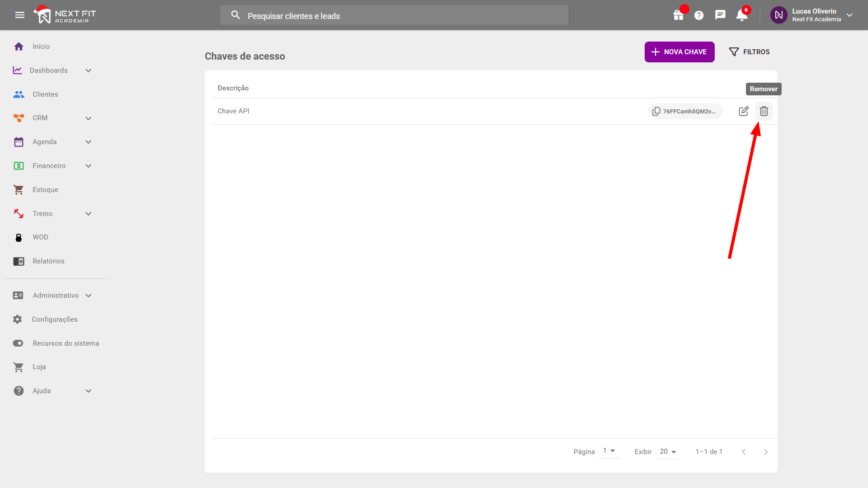The height and width of the screenshot is (488, 868).
Task: Open Relatórios in the sidebar
Action: pos(48,261)
